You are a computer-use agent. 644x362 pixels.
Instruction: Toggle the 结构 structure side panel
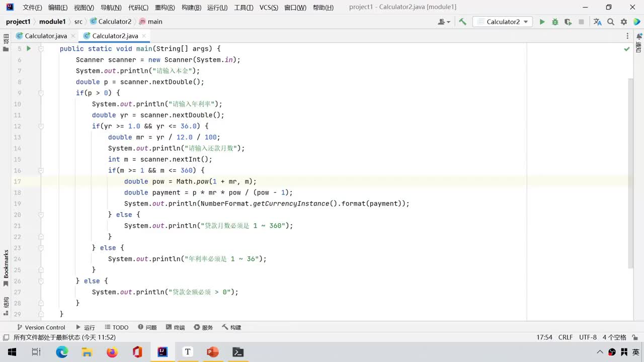(x=6, y=306)
